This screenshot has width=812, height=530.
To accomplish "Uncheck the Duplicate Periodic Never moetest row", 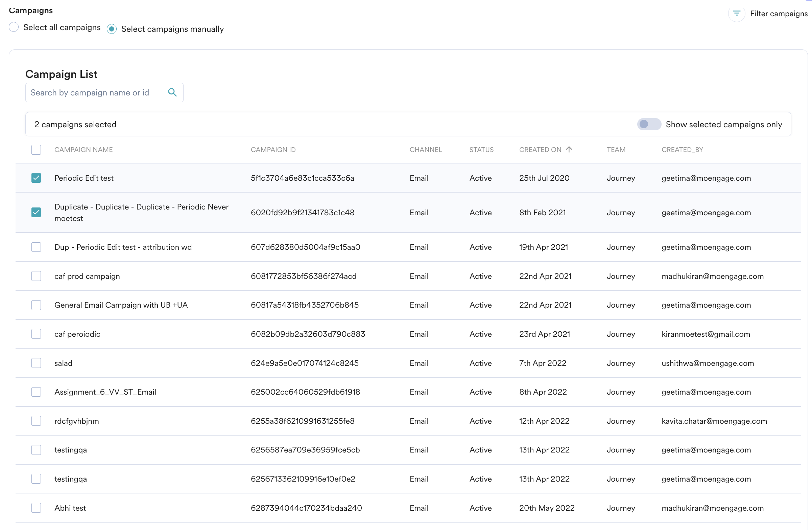I will point(36,213).
